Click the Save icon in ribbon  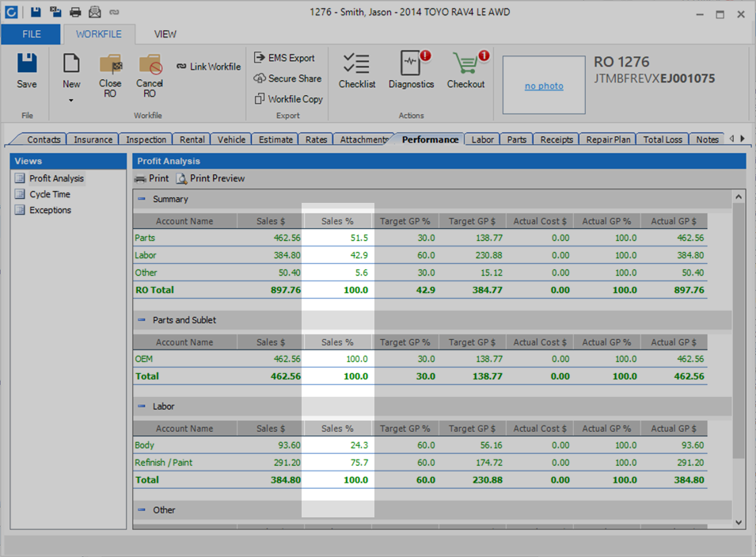coord(27,65)
